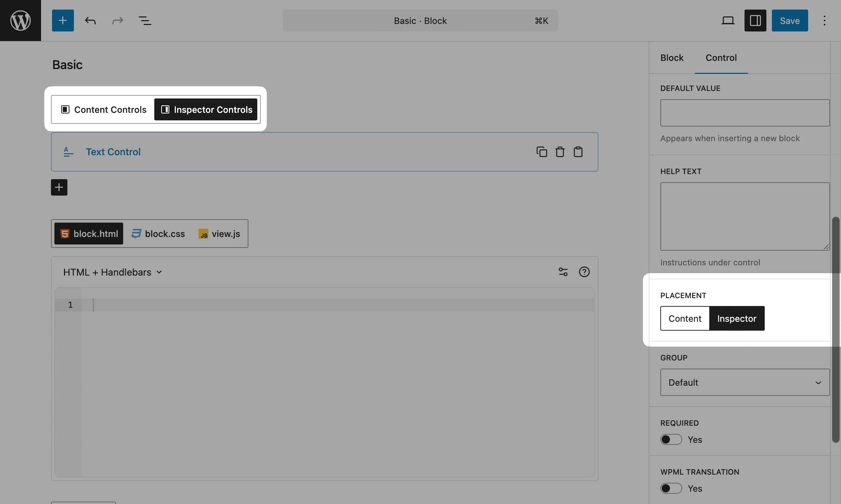This screenshot has height=504, width=841.
Task: Switch to the block.css file tab
Action: [158, 234]
